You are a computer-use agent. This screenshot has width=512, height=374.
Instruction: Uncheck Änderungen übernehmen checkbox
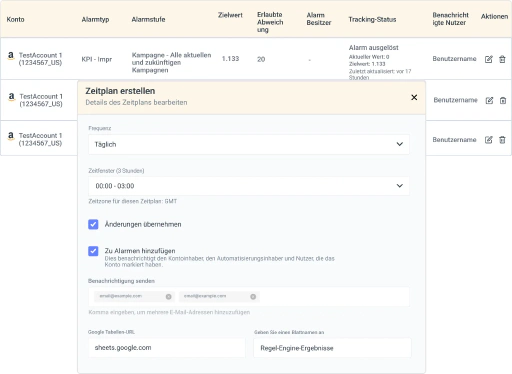pos(93,224)
